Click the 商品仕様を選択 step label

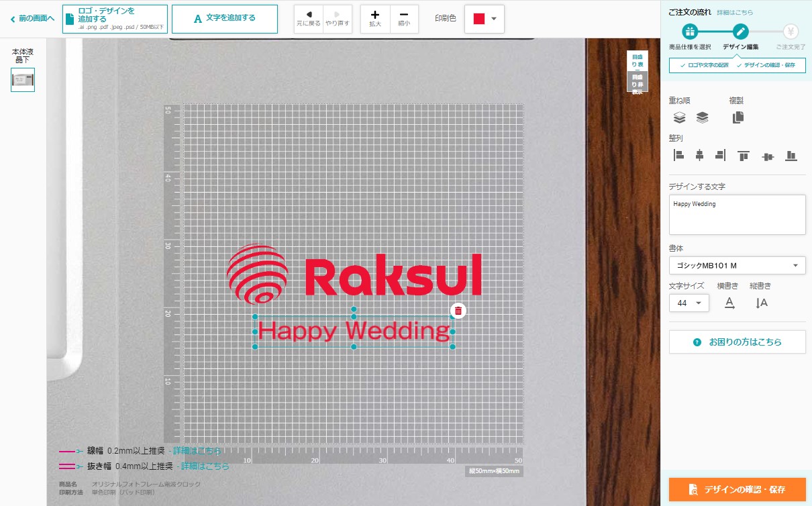pos(690,47)
